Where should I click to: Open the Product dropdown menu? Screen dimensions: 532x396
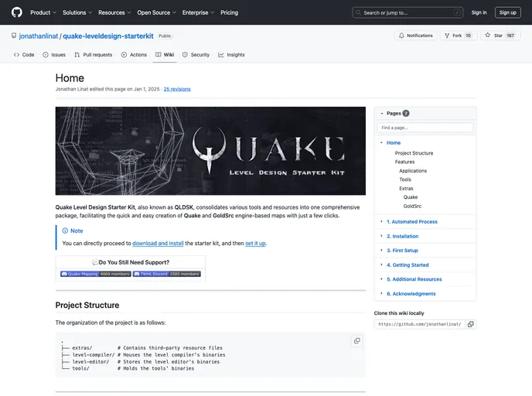click(x=43, y=12)
